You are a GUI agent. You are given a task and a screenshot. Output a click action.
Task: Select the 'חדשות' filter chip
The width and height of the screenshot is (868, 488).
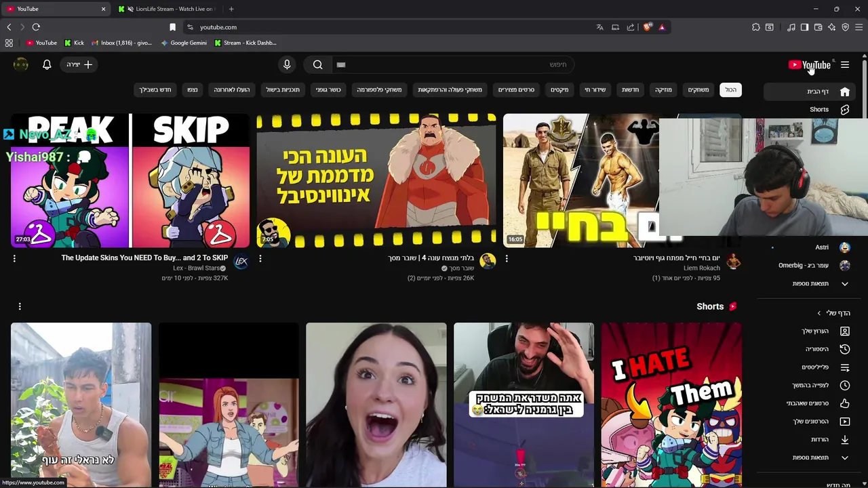(631, 89)
